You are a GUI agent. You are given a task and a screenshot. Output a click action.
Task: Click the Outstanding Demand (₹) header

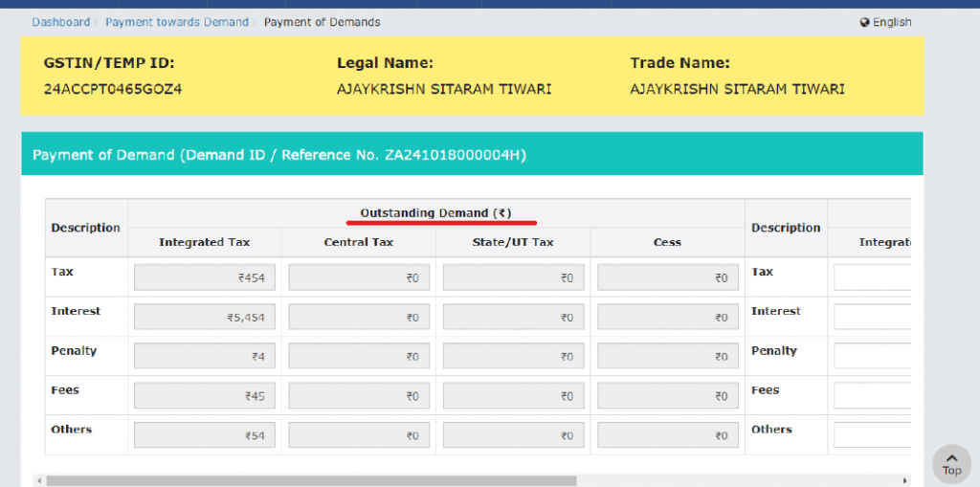[435, 213]
